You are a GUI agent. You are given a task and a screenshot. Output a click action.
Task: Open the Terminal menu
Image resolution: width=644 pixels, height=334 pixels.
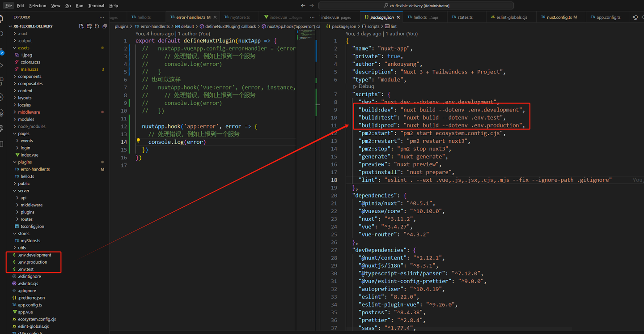[x=96, y=6]
